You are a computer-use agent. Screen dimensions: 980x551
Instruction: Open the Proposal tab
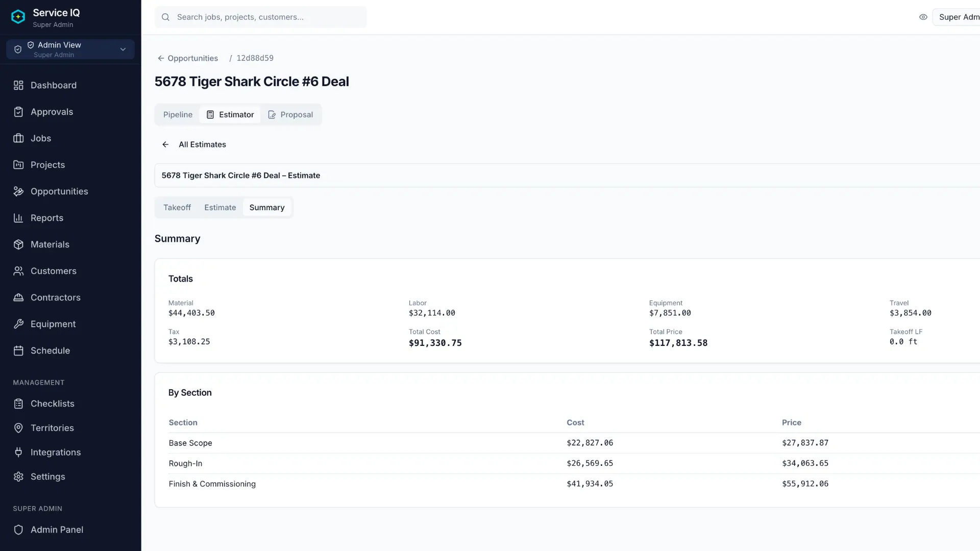[290, 115]
